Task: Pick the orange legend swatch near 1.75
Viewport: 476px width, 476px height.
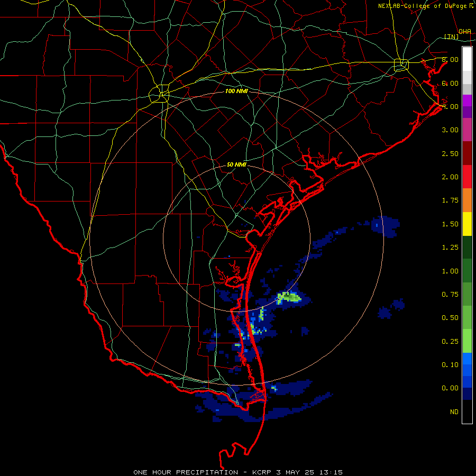Action: [467, 200]
